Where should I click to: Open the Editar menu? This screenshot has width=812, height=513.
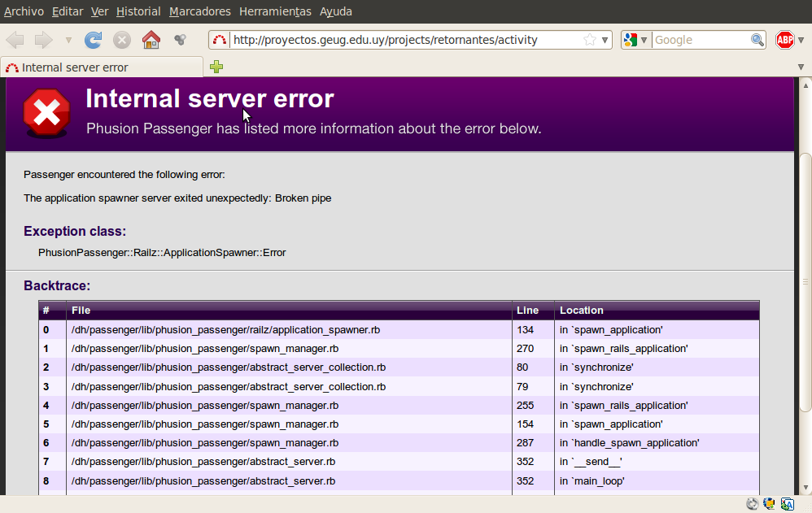(68, 11)
